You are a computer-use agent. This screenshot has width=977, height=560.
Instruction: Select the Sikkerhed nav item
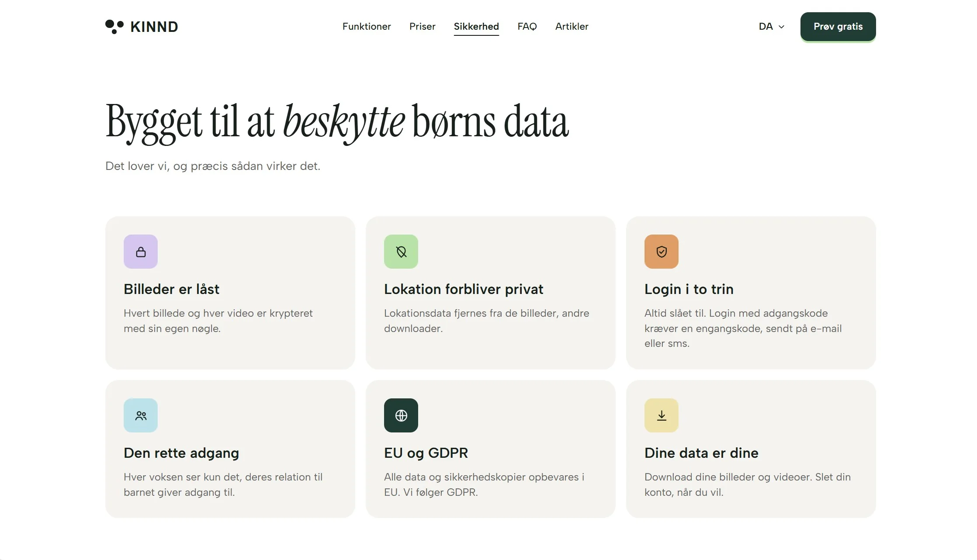coord(476,27)
